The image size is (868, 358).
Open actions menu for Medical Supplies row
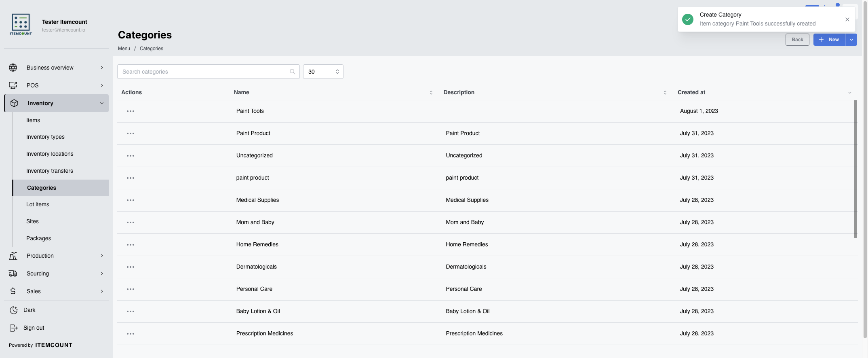[131, 200]
